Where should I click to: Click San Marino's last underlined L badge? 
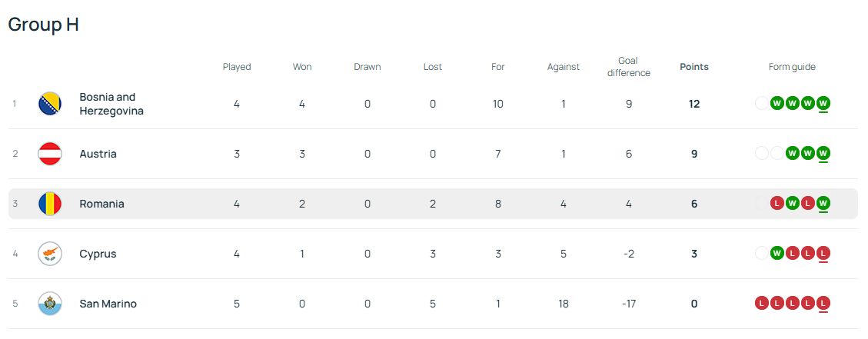[x=823, y=304]
